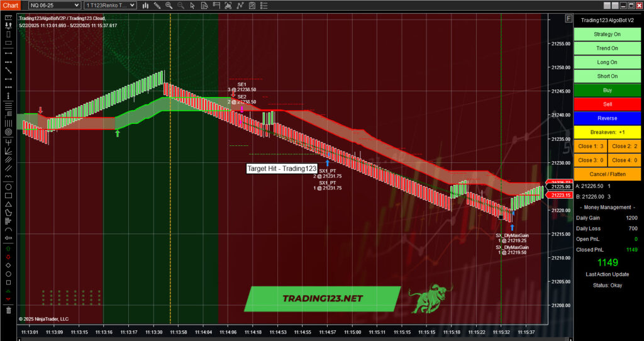Select the arc drawing tool
This screenshot has width=644, height=341.
pyautogui.click(x=8, y=229)
